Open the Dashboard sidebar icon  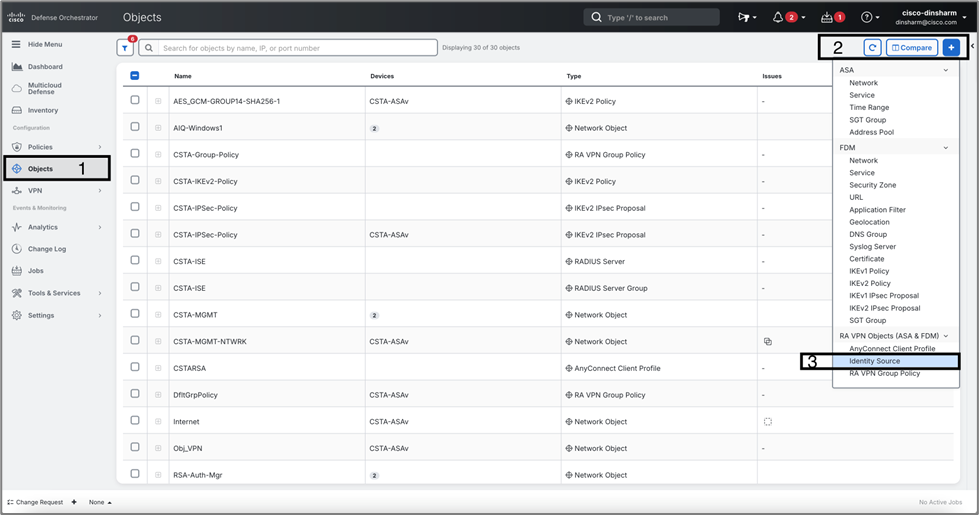pyautogui.click(x=17, y=66)
